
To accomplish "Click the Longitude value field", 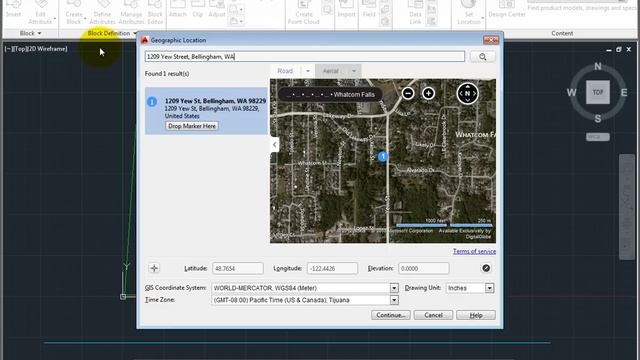I will click(332, 268).
